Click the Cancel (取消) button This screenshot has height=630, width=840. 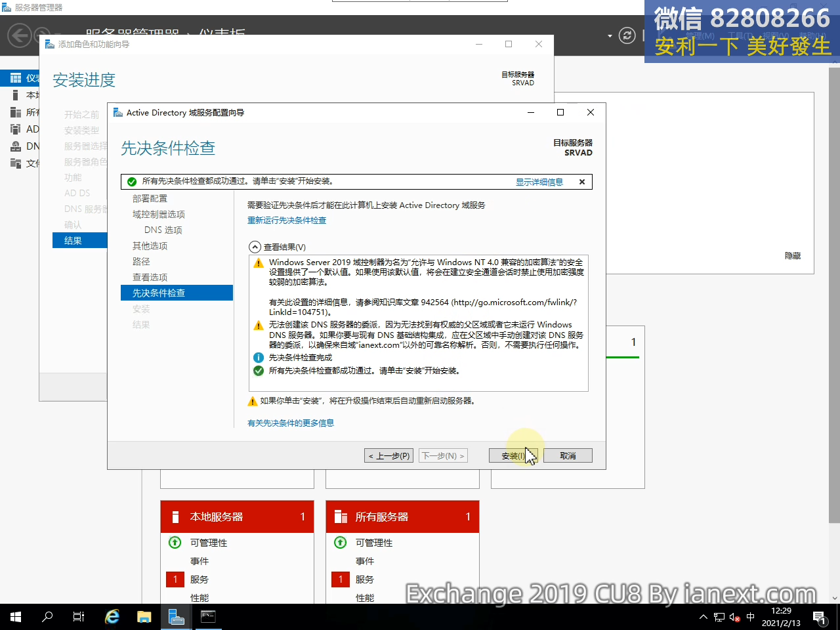coord(568,455)
